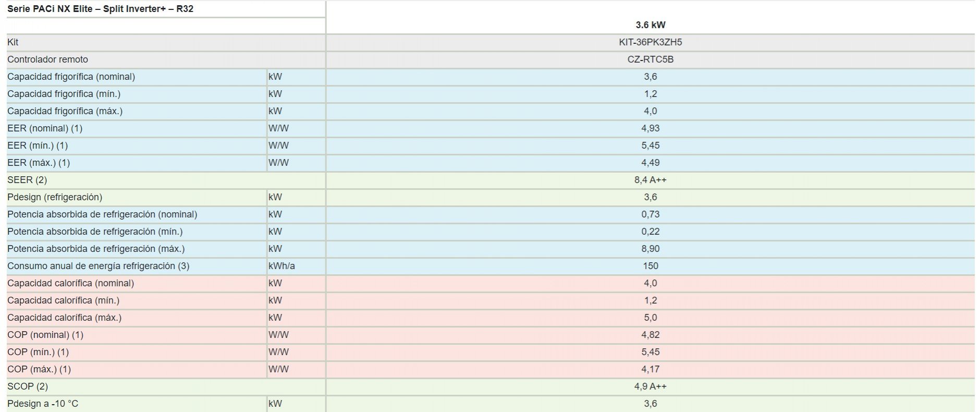Screen dimensions: 980x412
Task: Select 'Pdesign (refrigeración)' label
Action: (x=55, y=197)
